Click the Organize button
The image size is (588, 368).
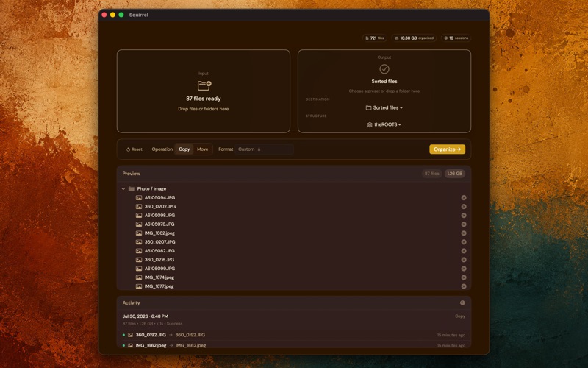pyautogui.click(x=447, y=149)
